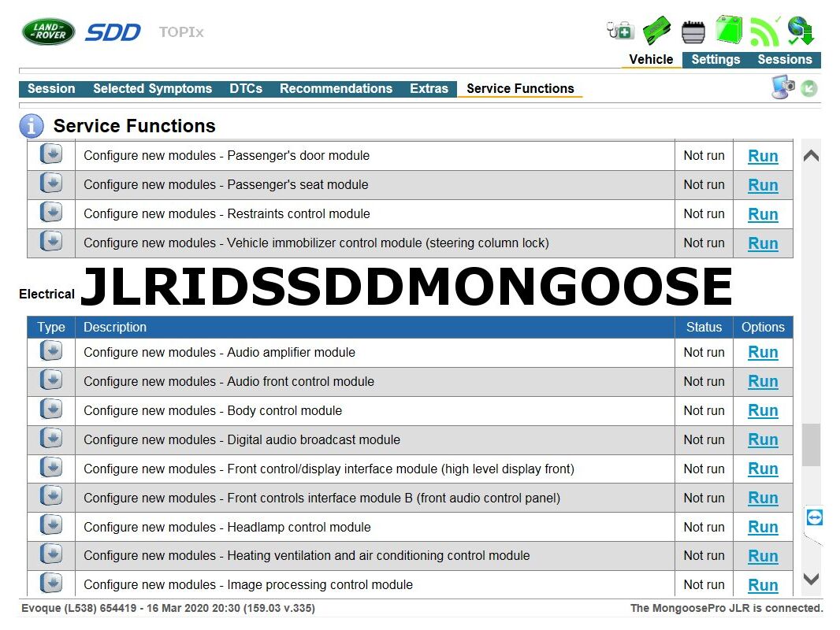Click the vertical scrollbar thumb
Screen dimensions: 840x630
(811, 445)
